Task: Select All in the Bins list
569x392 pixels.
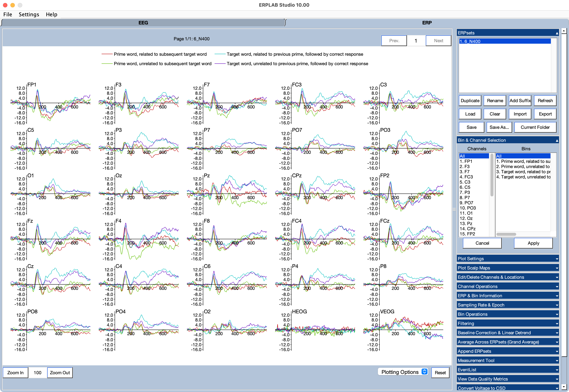Action: click(523, 156)
